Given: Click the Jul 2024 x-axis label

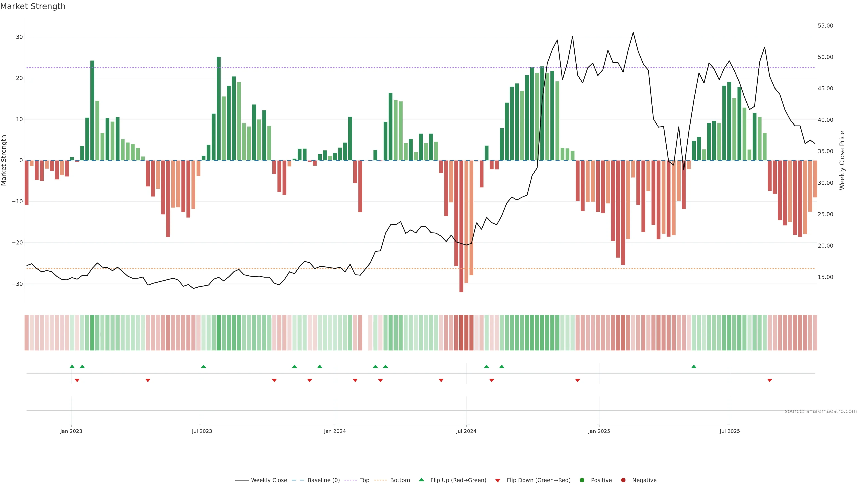Looking at the screenshot, I should coord(466,431).
